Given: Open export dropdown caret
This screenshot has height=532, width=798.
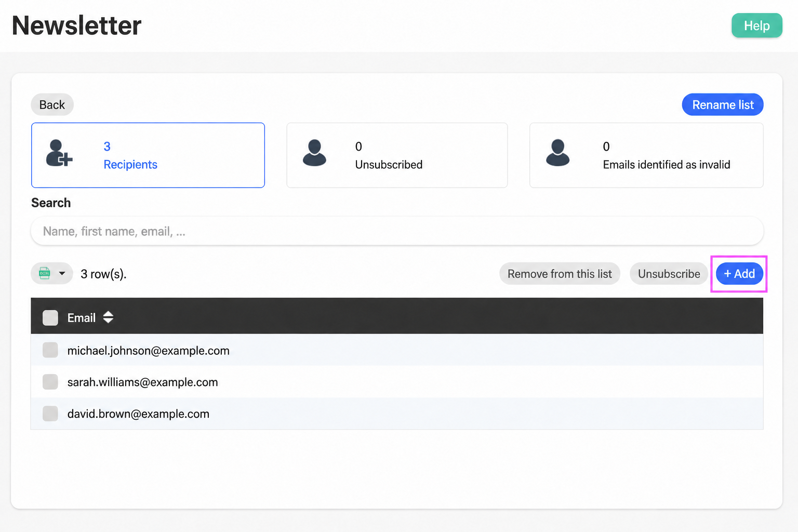Looking at the screenshot, I should coord(62,273).
